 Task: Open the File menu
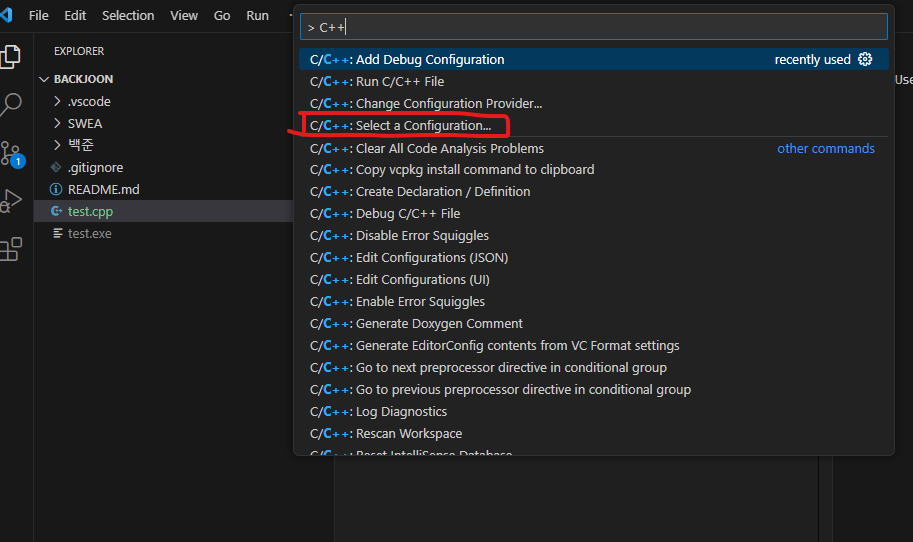click(38, 16)
